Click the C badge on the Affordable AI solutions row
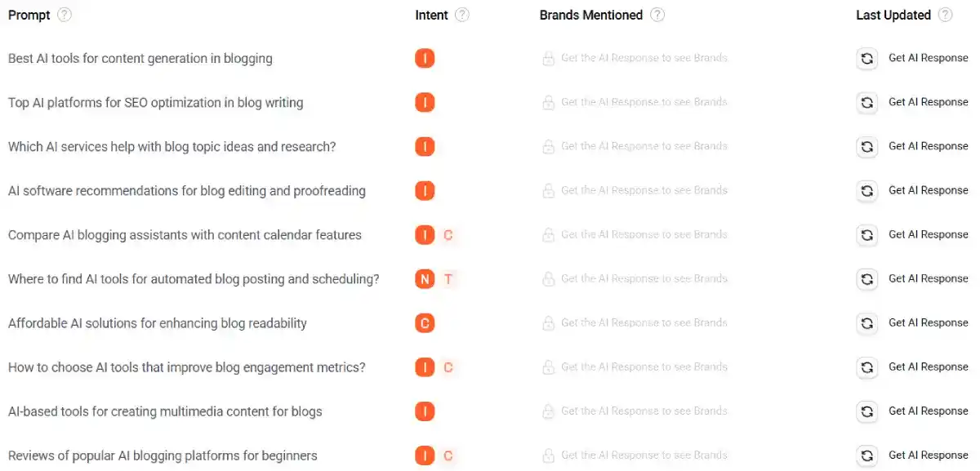The width and height of the screenshot is (980, 471). click(x=425, y=322)
